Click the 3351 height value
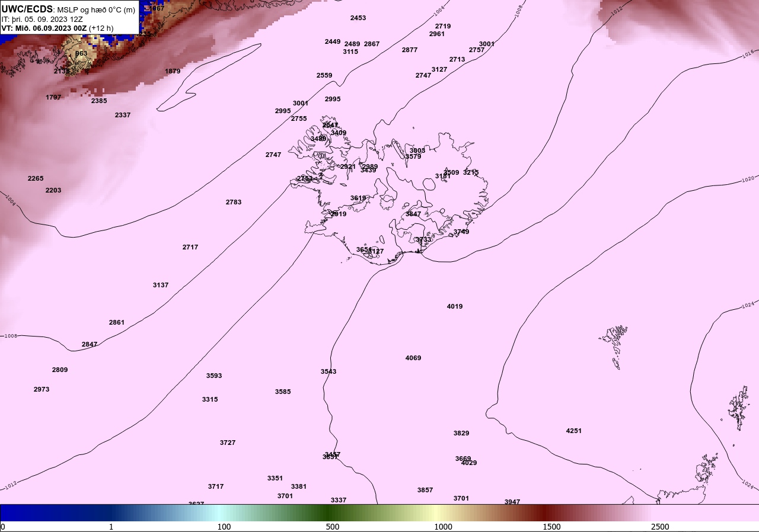Screen dimensions: 759x532 point(275,478)
